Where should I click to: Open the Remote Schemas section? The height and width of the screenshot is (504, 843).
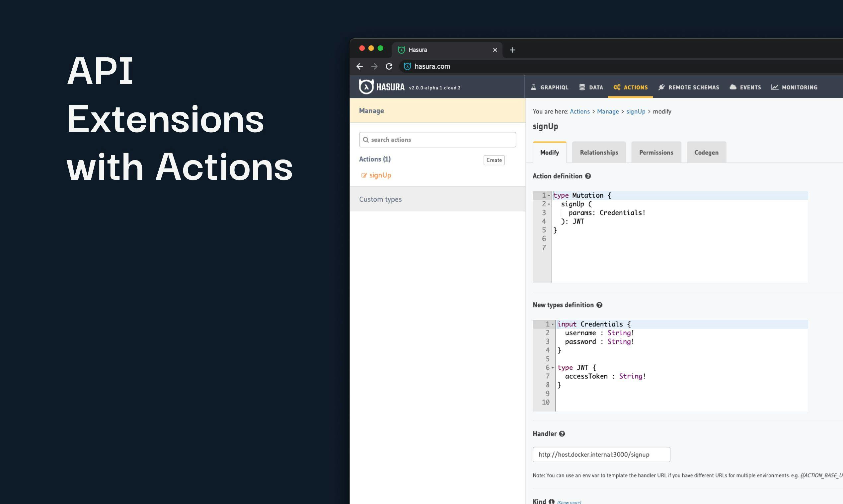tap(689, 87)
